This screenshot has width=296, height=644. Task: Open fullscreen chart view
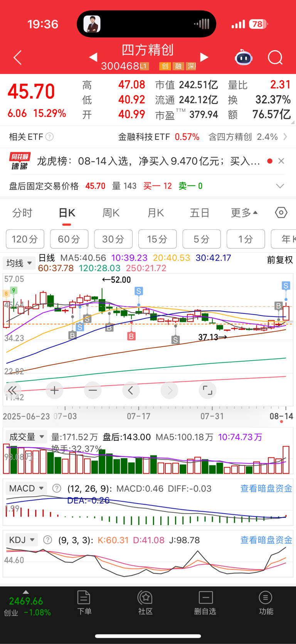tap(207, 391)
